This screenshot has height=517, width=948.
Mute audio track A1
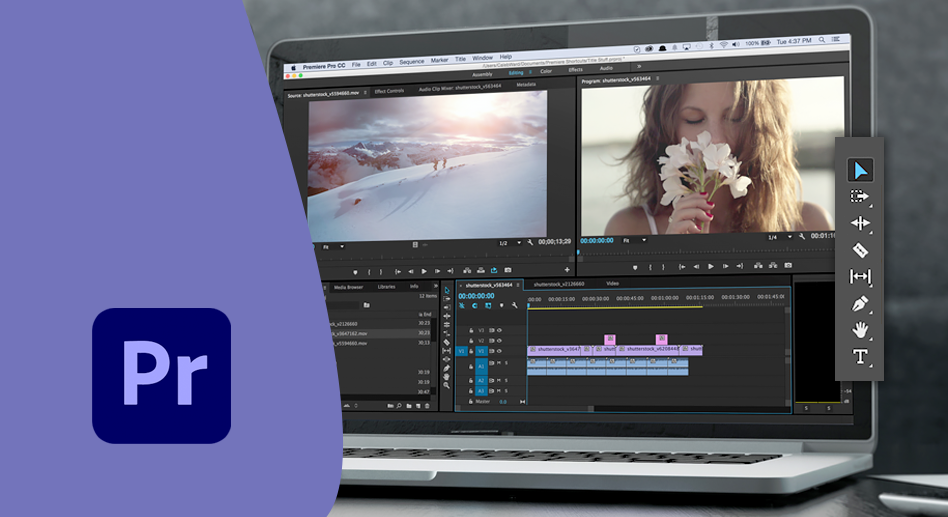tap(499, 363)
